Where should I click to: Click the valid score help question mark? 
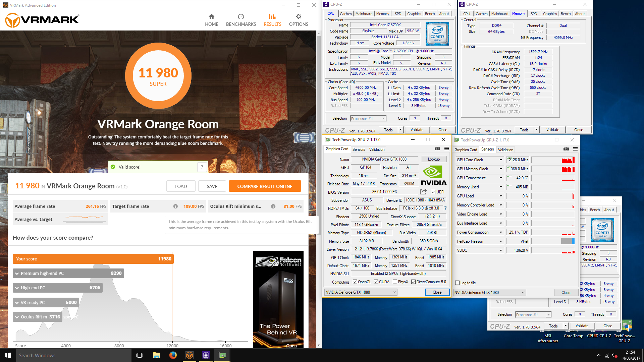(x=202, y=167)
